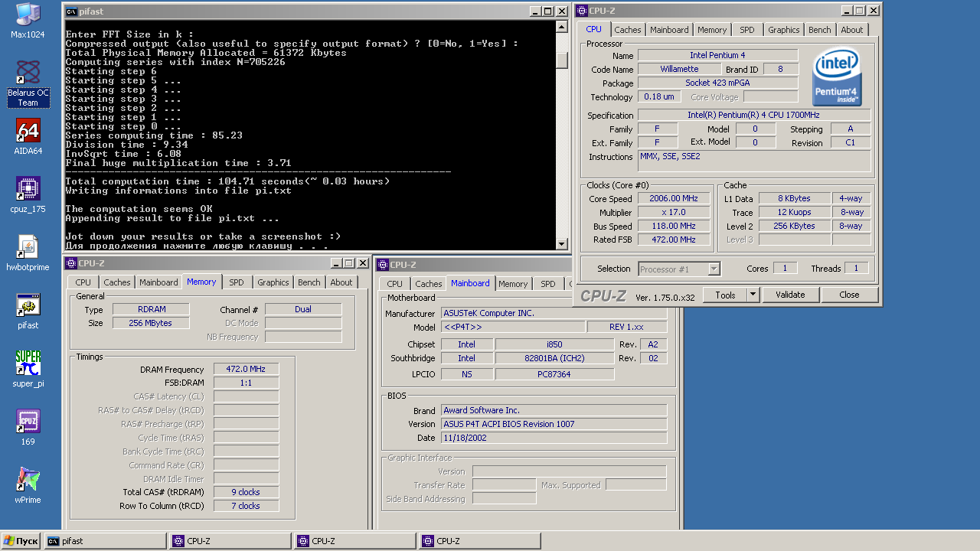This screenshot has width=980, height=551.
Task: Click the CPU-Z Memory window title icon
Action: pyautogui.click(x=71, y=263)
